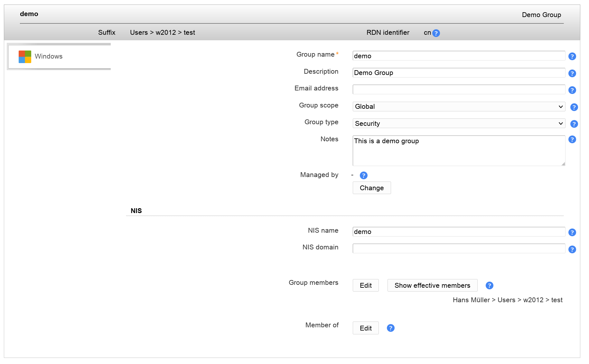Show help for Group members
The width and height of the screenshot is (589, 364).
click(x=489, y=285)
